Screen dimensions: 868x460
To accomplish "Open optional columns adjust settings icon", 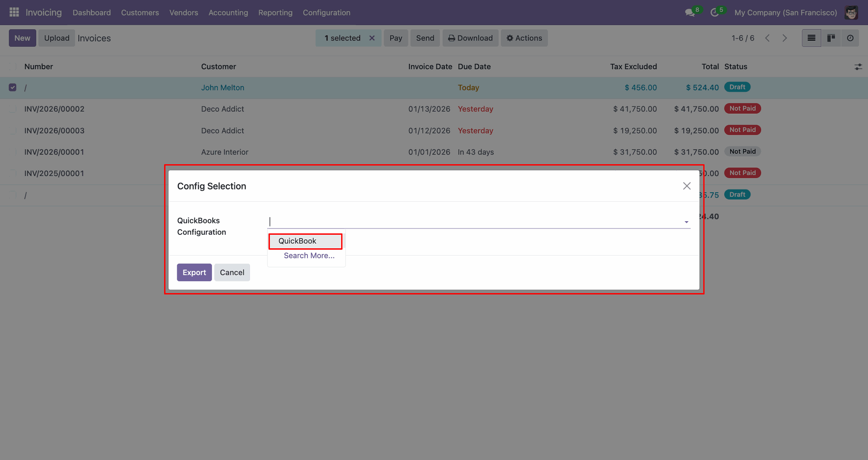I will click(858, 67).
